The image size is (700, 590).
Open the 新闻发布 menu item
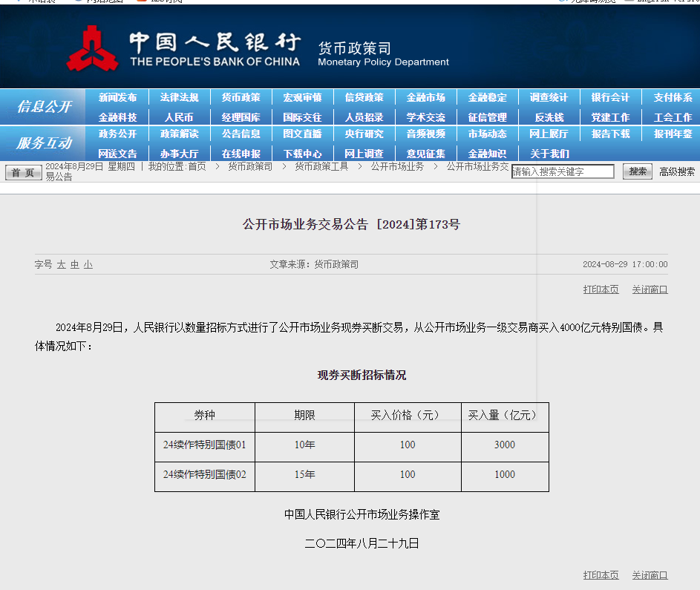(117, 97)
